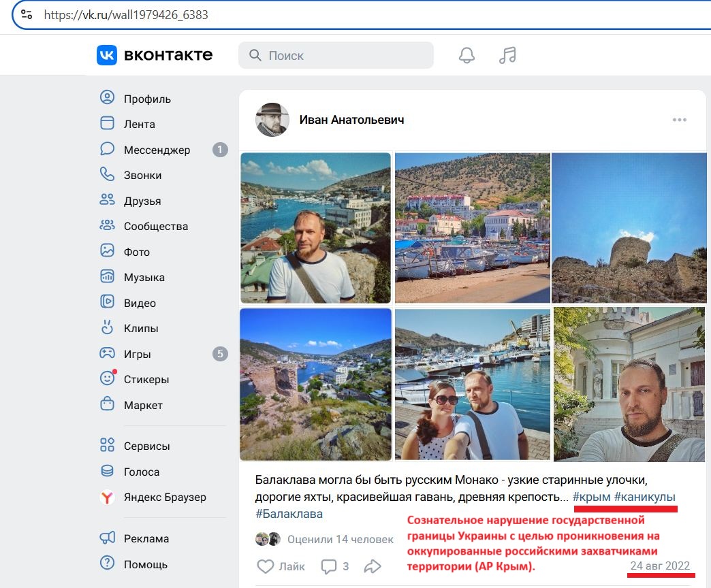Click the Музыка icon in sidebar
This screenshot has height=588, width=711.
107,276
